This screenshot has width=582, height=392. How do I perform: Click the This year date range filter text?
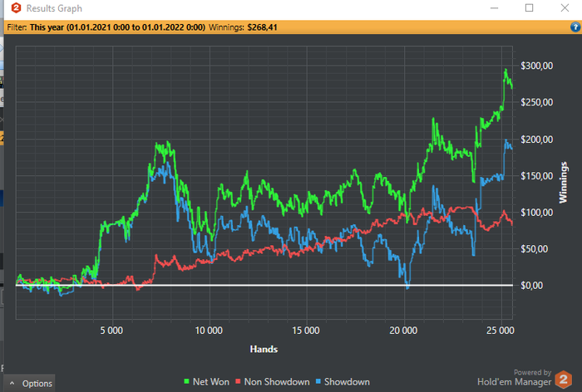[117, 27]
